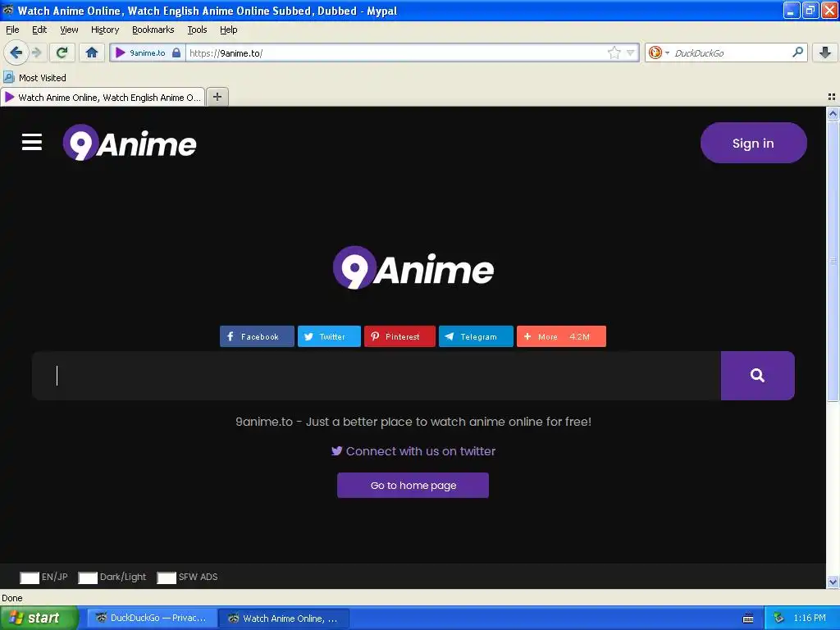Click the 9anime.to site identity favicon

[121, 52]
